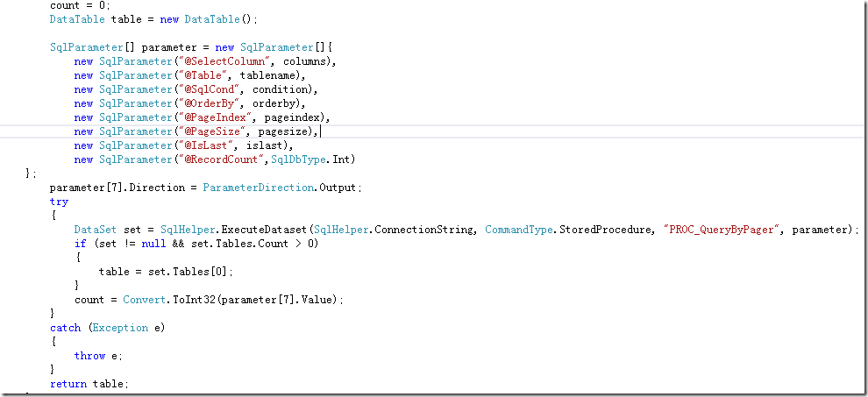The width and height of the screenshot is (868, 397).
Task: Click the "if (set != null" condition
Action: [120, 244]
